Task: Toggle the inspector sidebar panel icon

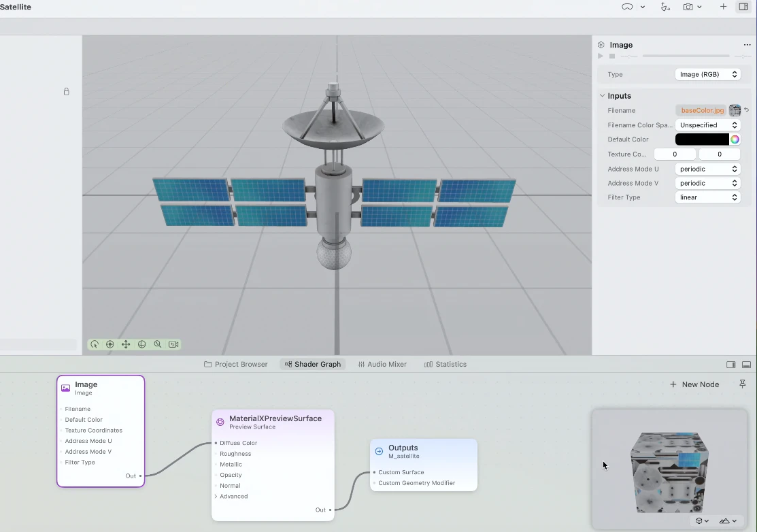Action: [743, 7]
